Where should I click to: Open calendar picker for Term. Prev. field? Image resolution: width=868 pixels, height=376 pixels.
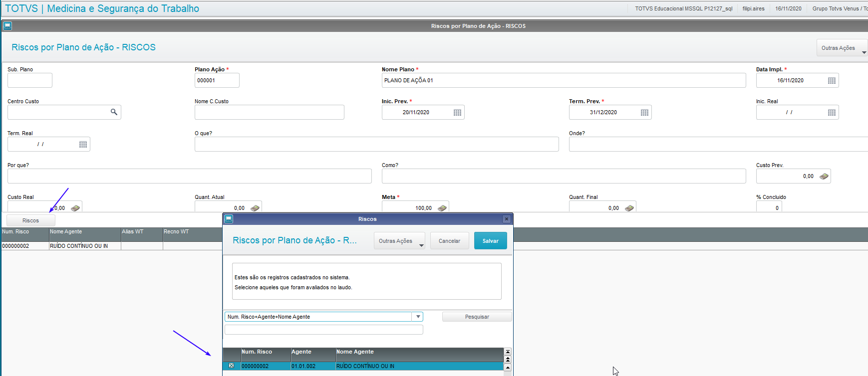[x=644, y=113]
